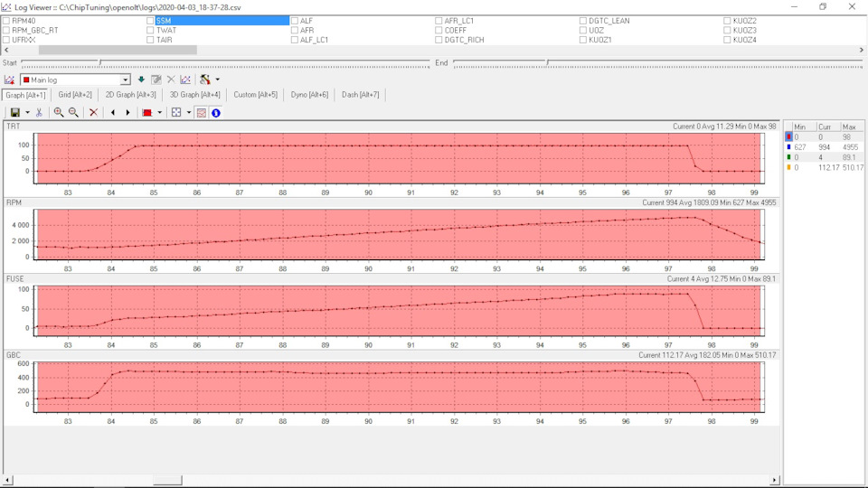Toggle the blue info icon
This screenshot has width=868, height=488.
click(x=216, y=112)
